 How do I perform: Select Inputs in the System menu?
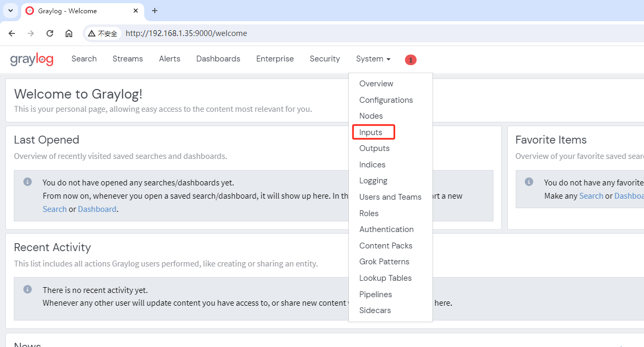click(x=370, y=132)
